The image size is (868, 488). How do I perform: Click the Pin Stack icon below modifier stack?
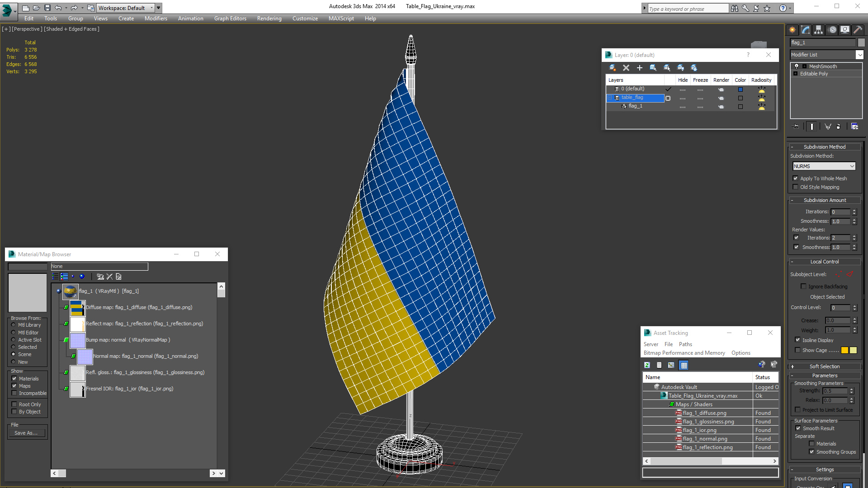click(x=796, y=127)
